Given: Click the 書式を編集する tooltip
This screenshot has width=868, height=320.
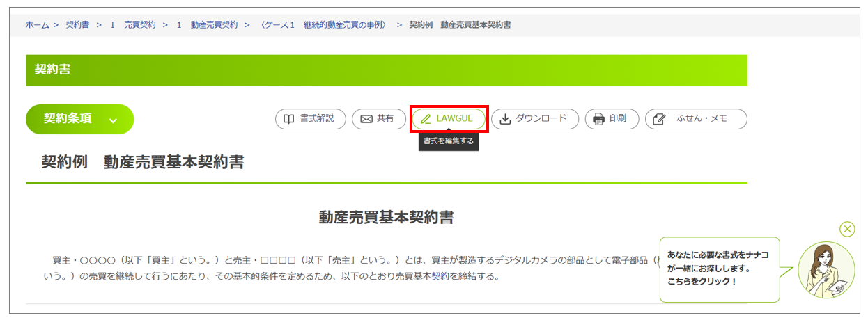Looking at the screenshot, I should [449, 141].
